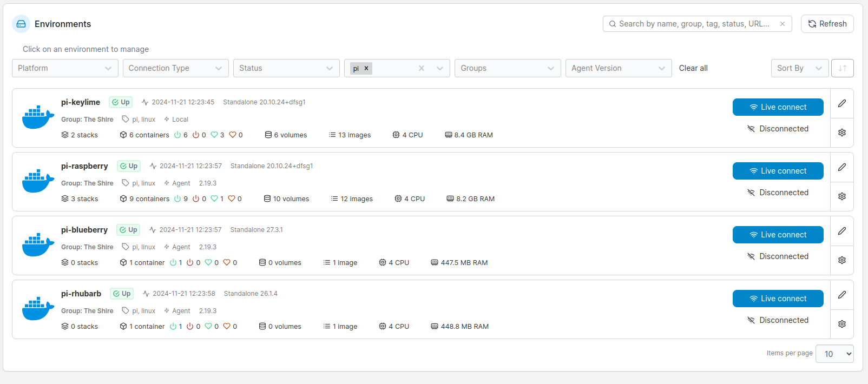Expand the Groups filter dropdown
Image resolution: width=868 pixels, height=384 pixels.
[x=507, y=68]
